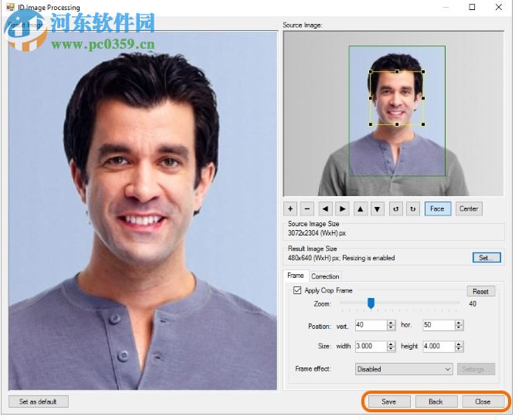Click the frame width input field
This screenshot has height=420, width=522.
[x=371, y=347]
